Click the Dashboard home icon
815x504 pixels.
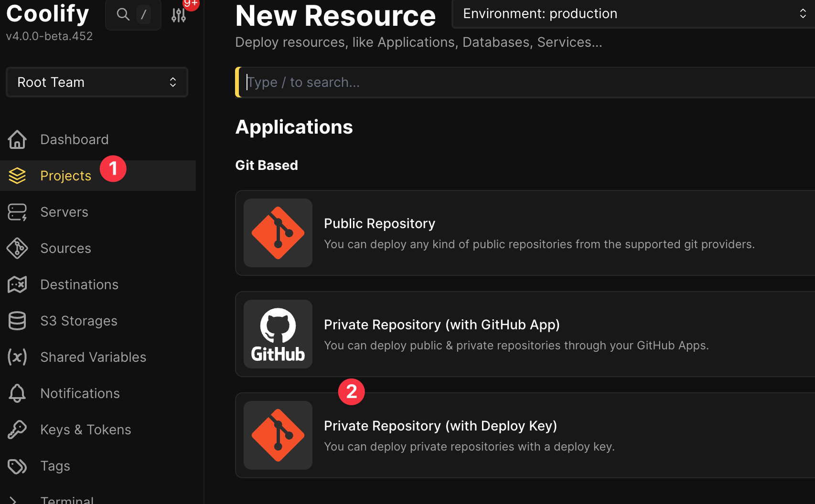coord(17,139)
